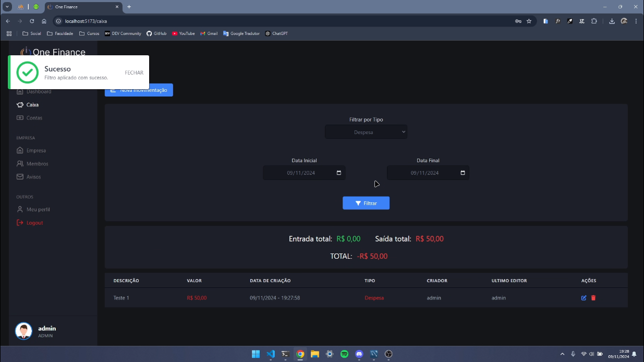Open the Chrome downloads icon
644x362 pixels.
click(x=612, y=21)
